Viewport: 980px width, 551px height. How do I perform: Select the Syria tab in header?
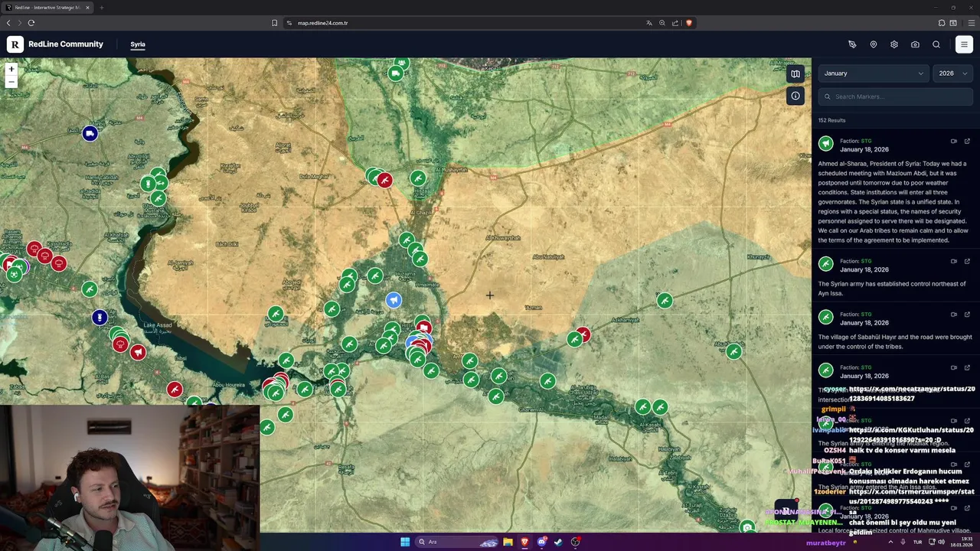click(x=138, y=44)
